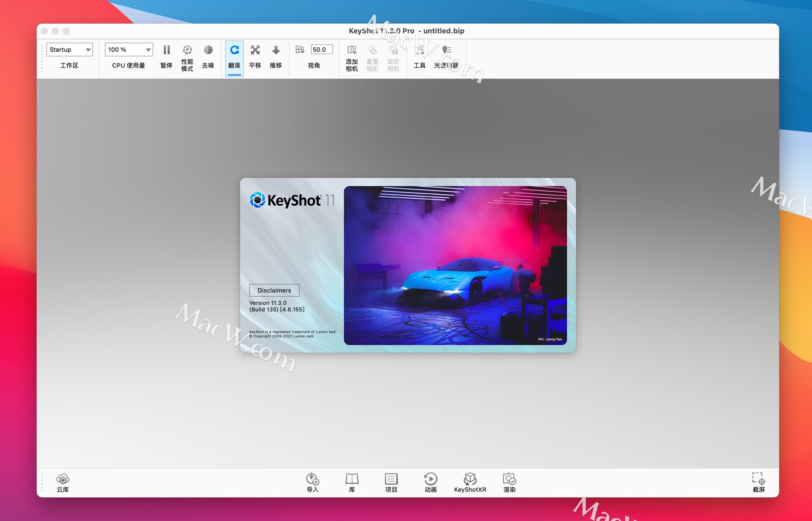Click the IMG: Lenny Tan credit
The image size is (812, 521).
550,339
